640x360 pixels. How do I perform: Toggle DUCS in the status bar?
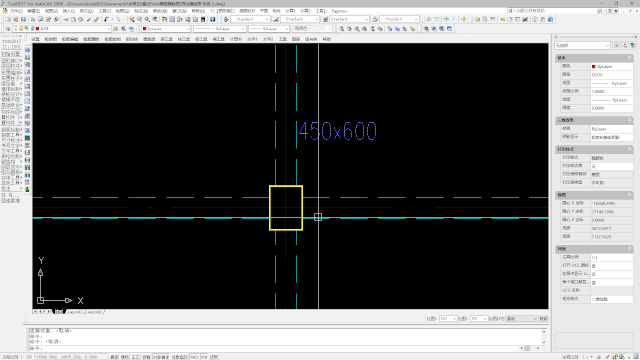point(194,357)
